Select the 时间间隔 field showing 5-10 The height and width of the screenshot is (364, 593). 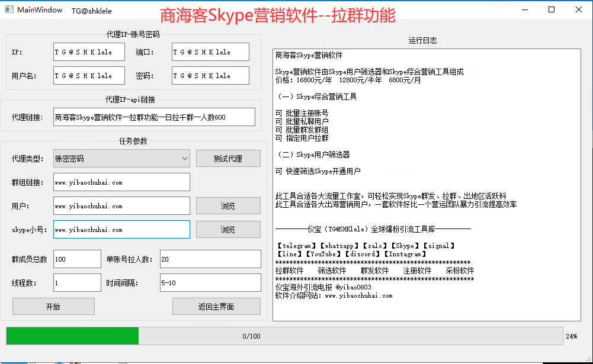click(210, 283)
